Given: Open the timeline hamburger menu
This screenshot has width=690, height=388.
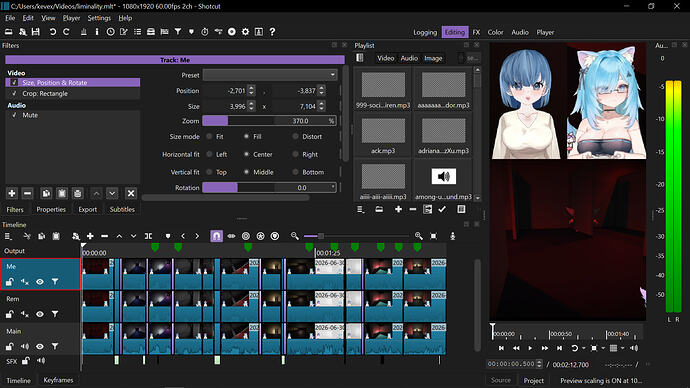Looking at the screenshot, I should [8, 236].
